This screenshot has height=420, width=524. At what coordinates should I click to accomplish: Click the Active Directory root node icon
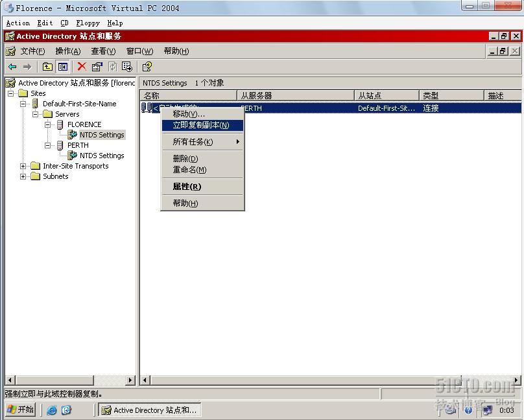pyautogui.click(x=10, y=83)
